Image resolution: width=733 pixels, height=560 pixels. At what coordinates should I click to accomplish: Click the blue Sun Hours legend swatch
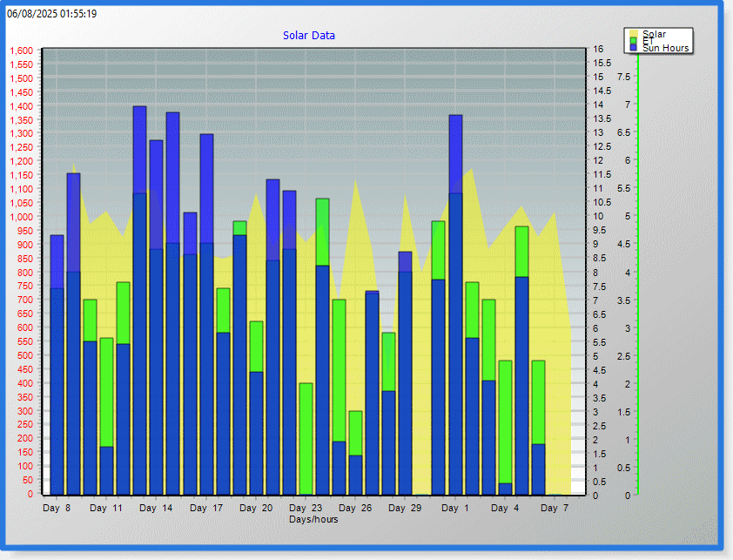(x=634, y=48)
